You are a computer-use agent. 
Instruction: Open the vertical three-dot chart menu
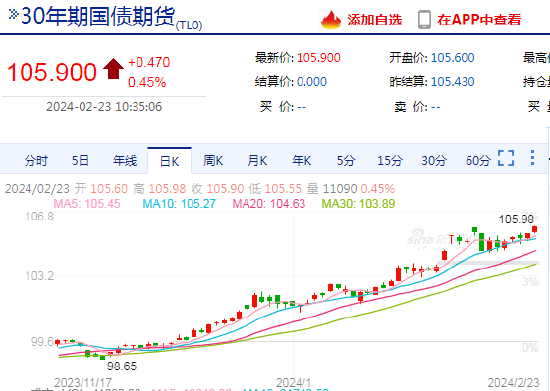point(532,158)
